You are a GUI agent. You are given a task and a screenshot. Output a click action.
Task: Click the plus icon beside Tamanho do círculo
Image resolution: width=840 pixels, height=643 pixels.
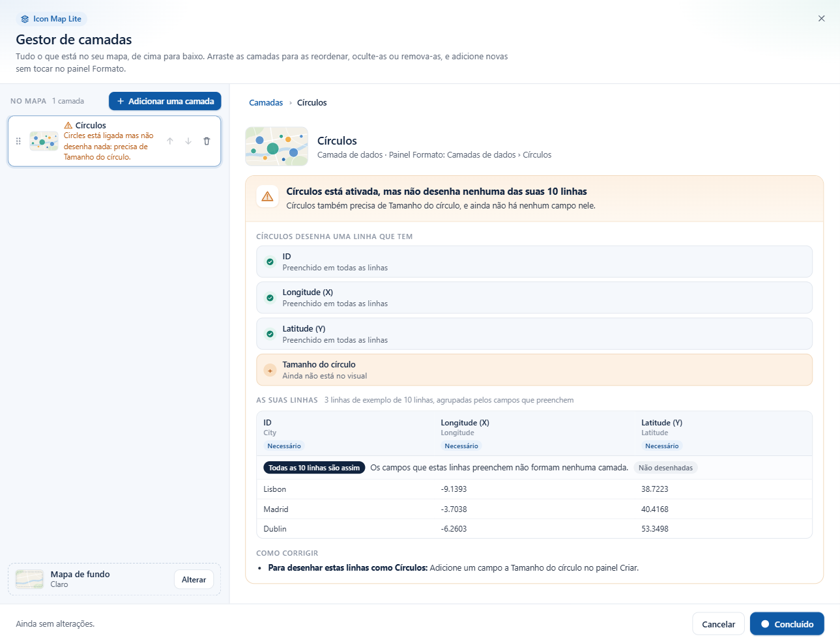[x=270, y=370]
